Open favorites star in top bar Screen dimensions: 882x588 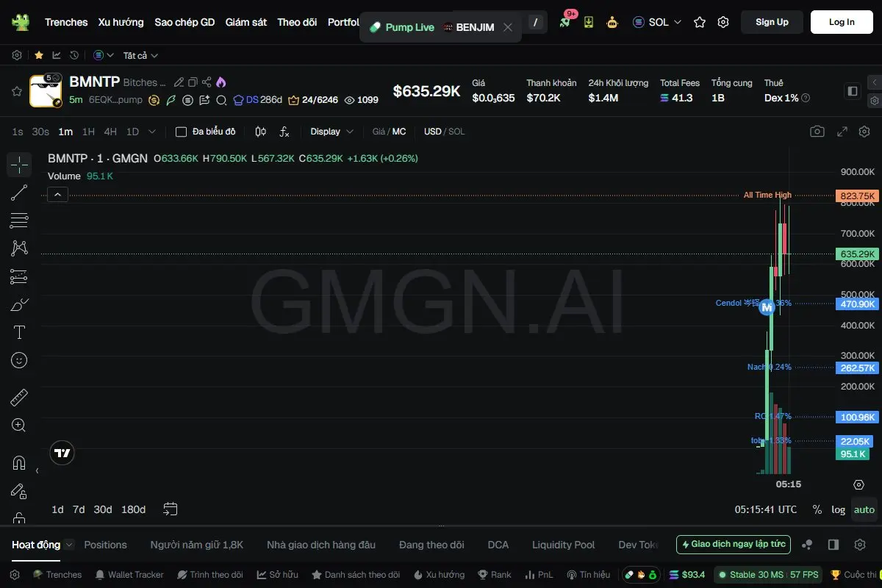[x=700, y=22]
